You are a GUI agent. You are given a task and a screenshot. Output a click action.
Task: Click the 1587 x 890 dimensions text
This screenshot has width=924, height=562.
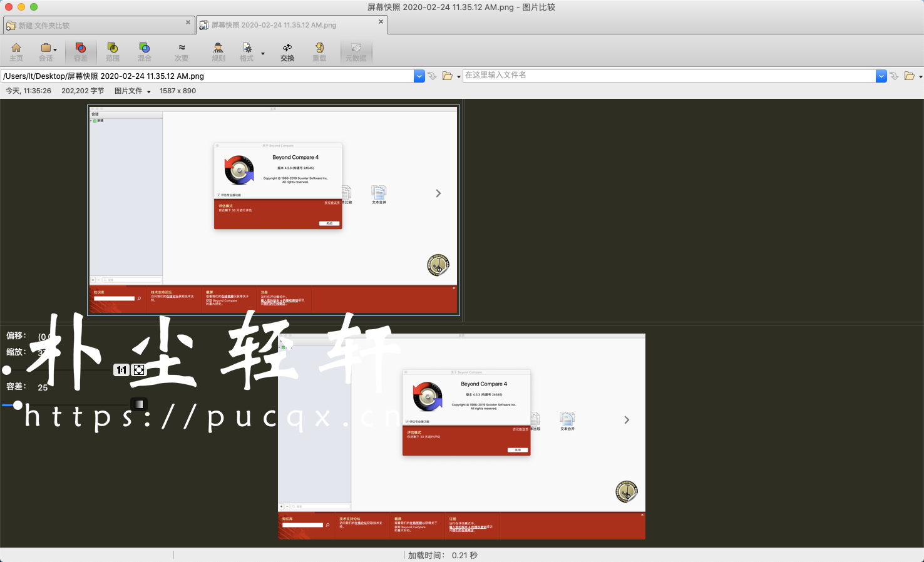click(178, 91)
